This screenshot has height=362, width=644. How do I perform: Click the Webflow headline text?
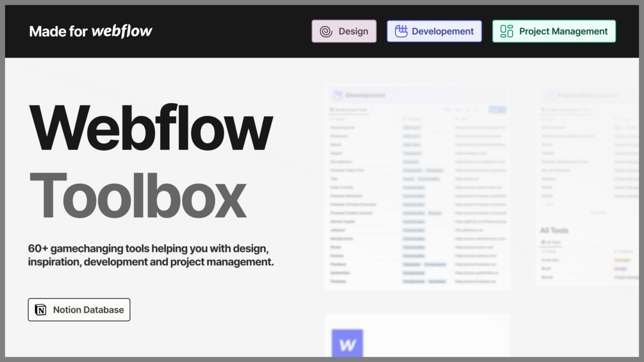point(151,128)
